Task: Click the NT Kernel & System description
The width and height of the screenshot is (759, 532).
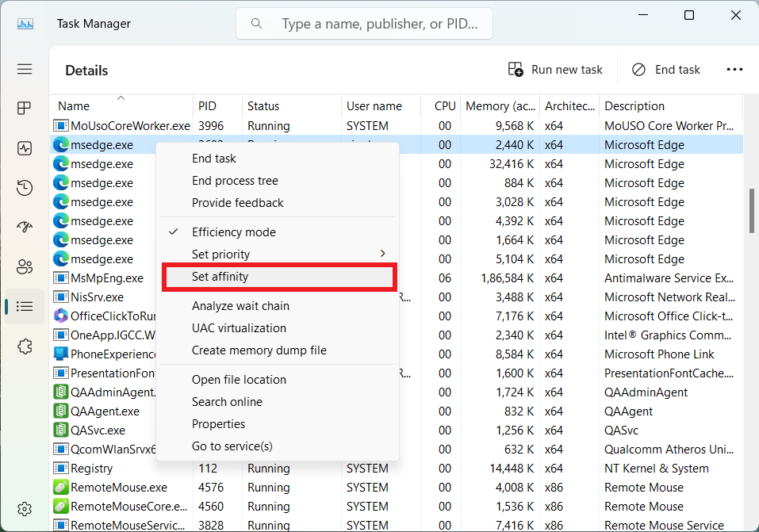Action: click(x=656, y=468)
